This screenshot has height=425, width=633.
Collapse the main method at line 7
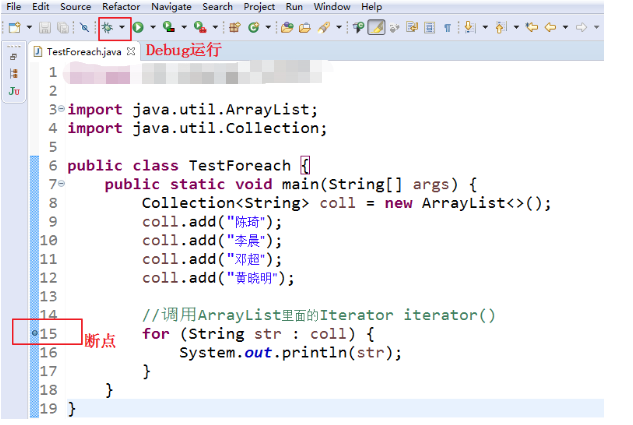click(x=61, y=184)
